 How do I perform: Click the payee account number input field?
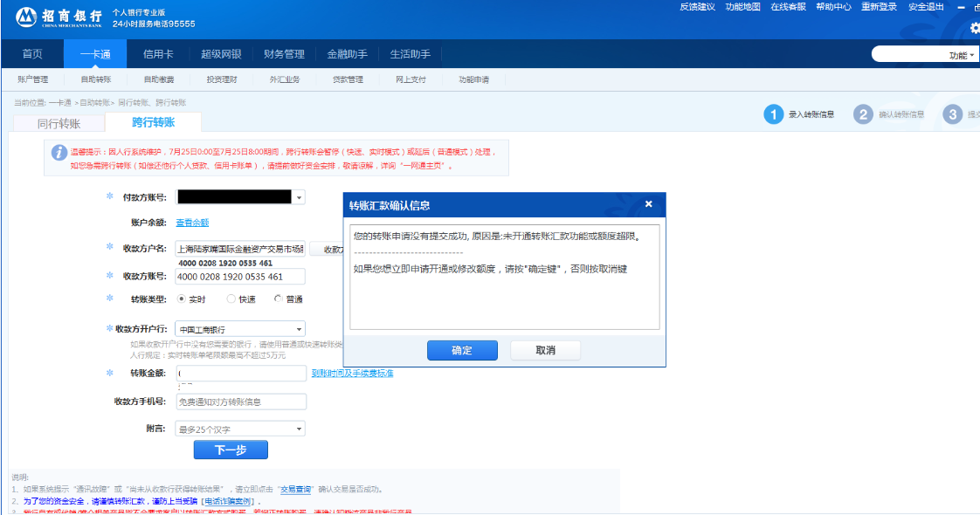240,277
